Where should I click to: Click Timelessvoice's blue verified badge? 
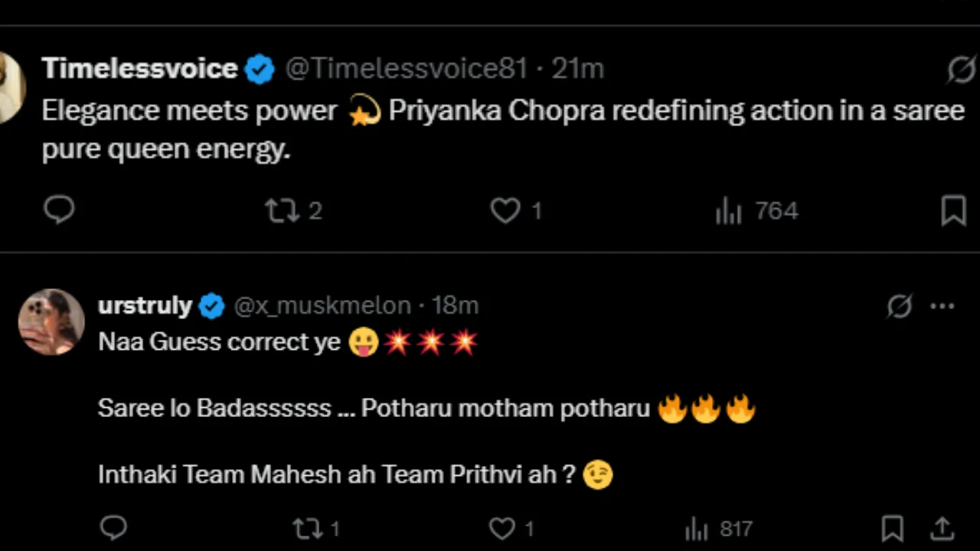click(259, 68)
